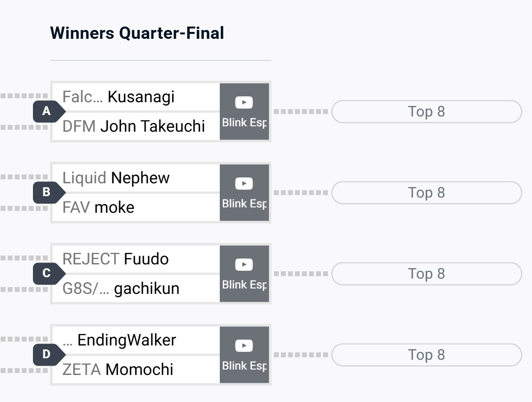This screenshot has height=402, width=532.
Task: Select player REJECT Fuudo
Action: tap(136, 259)
